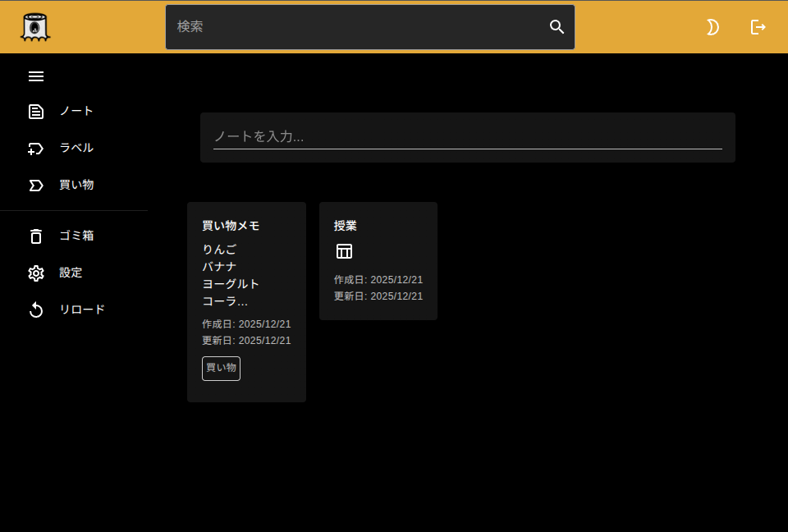The height and width of the screenshot is (532, 788).
Task: Select the ラベル icon in sidebar
Action: coord(36,148)
